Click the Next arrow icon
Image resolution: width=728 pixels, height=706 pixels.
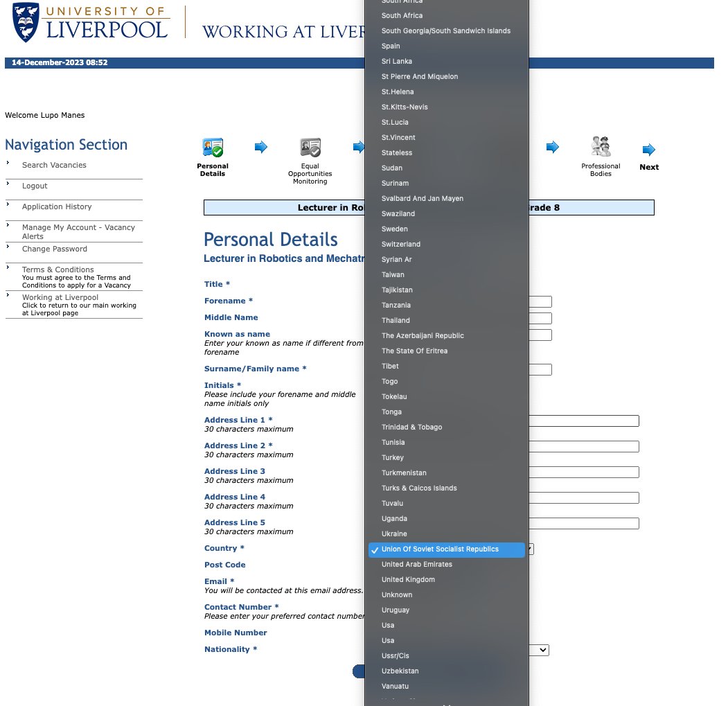pyautogui.click(x=648, y=150)
